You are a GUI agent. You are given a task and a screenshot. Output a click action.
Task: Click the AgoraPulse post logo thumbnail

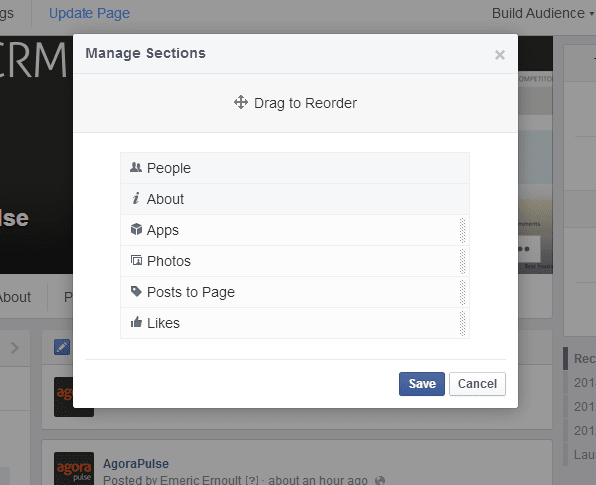(74, 469)
